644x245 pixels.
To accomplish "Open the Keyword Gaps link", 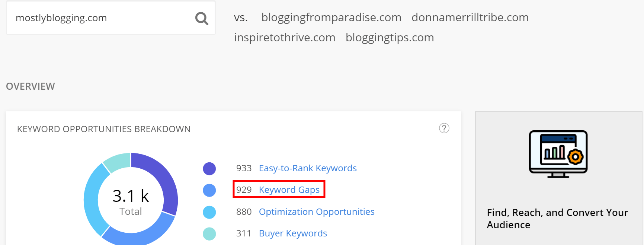I will tap(289, 190).
